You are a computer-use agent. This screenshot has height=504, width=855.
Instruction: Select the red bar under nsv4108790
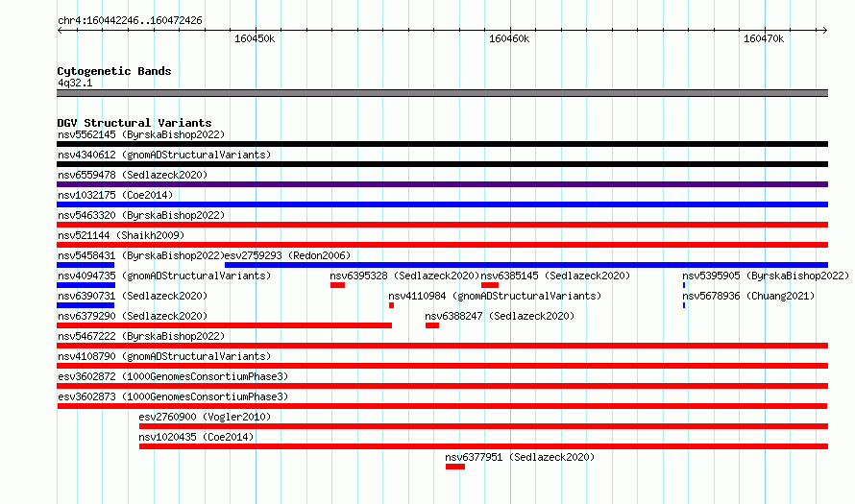pyautogui.click(x=442, y=366)
